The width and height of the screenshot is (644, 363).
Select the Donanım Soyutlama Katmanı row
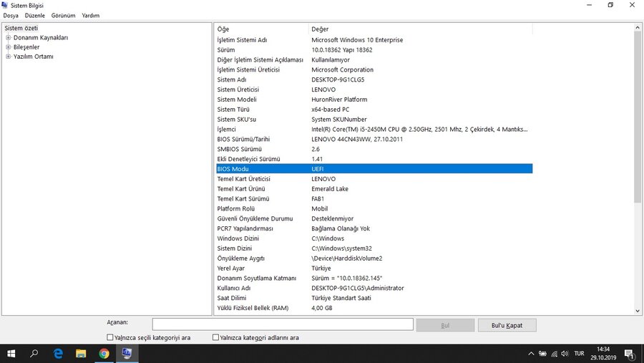pyautogui.click(x=374, y=278)
